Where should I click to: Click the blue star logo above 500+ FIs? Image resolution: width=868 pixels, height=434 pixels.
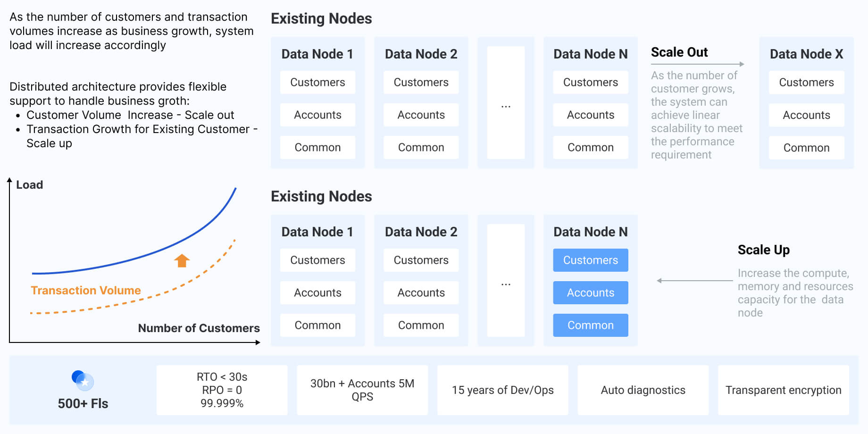(83, 380)
